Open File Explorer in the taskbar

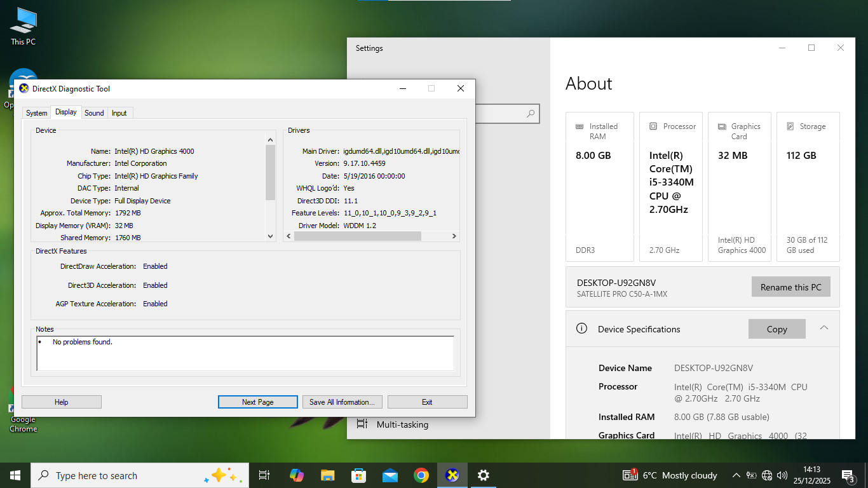(x=327, y=475)
